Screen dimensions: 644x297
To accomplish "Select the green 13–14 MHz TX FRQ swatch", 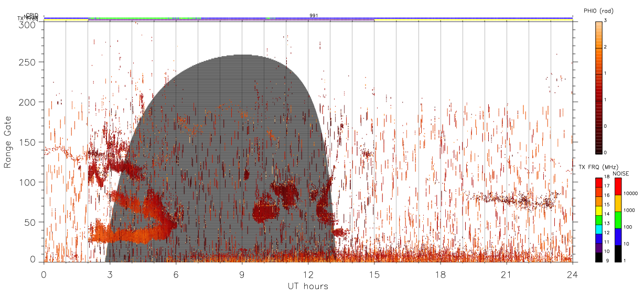I will [598, 219].
